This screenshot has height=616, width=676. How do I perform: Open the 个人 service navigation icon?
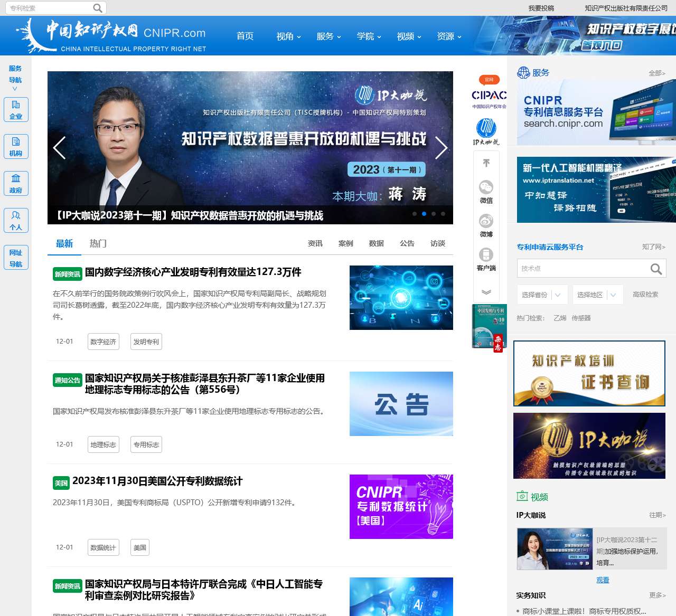[16, 220]
